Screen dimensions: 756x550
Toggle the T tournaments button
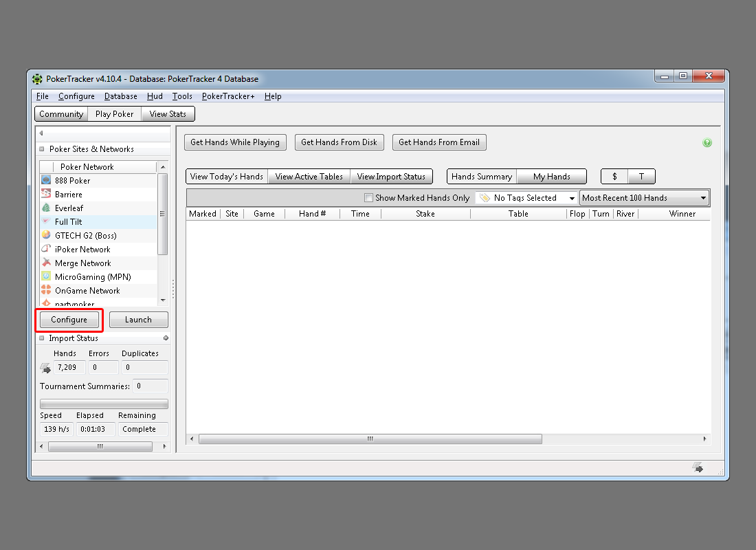(x=641, y=177)
